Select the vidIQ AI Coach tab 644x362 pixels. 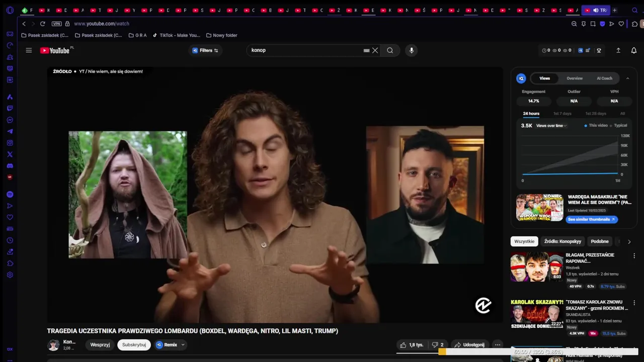(x=604, y=78)
